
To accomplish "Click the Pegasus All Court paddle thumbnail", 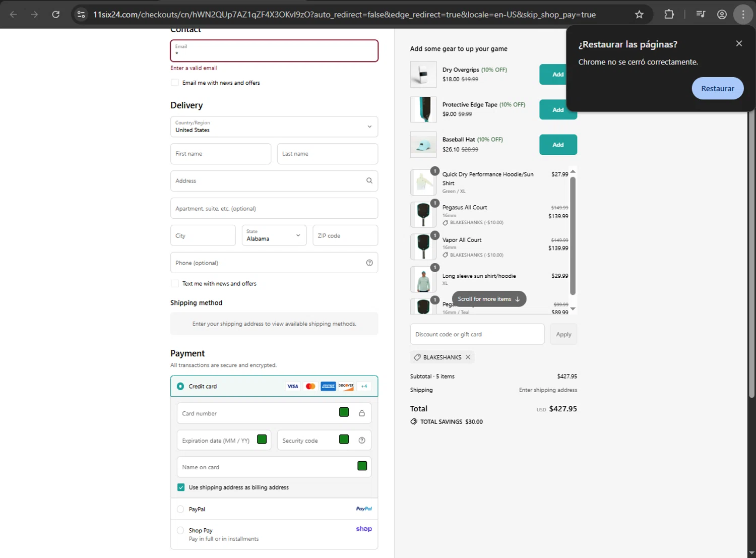I will [423, 214].
